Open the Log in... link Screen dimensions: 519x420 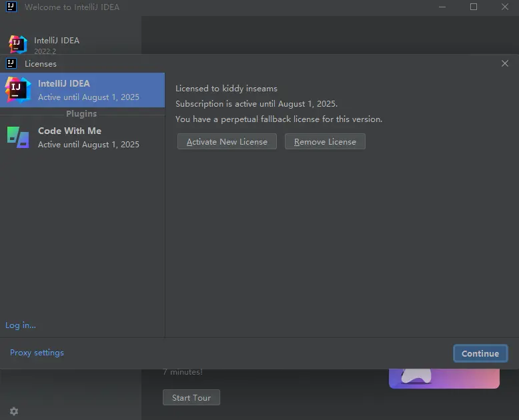21,325
